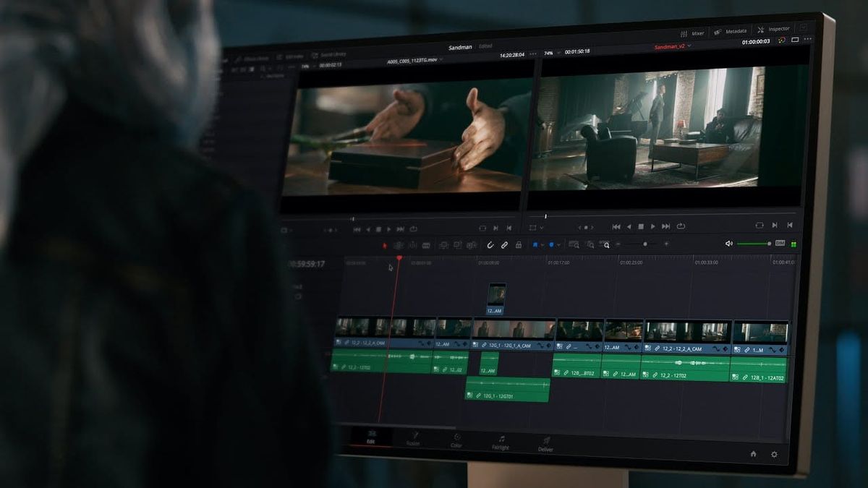Click the source timecode 14:20:28:04
868x488 pixels.
point(512,54)
